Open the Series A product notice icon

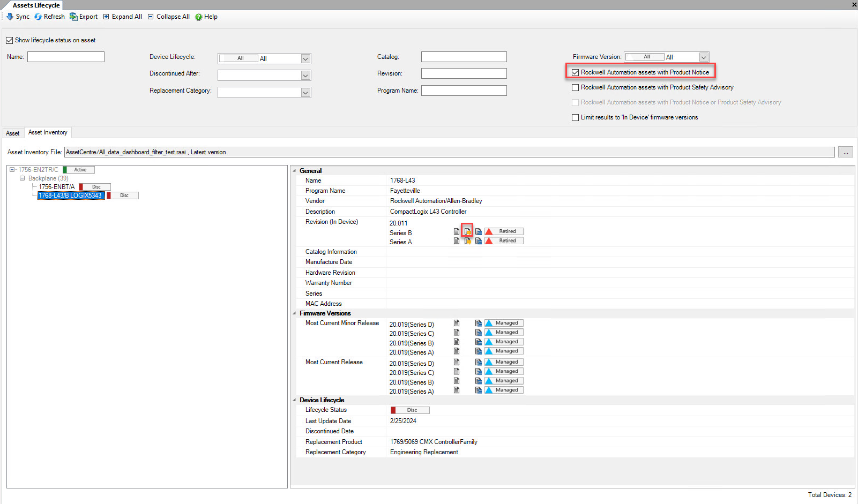467,240
